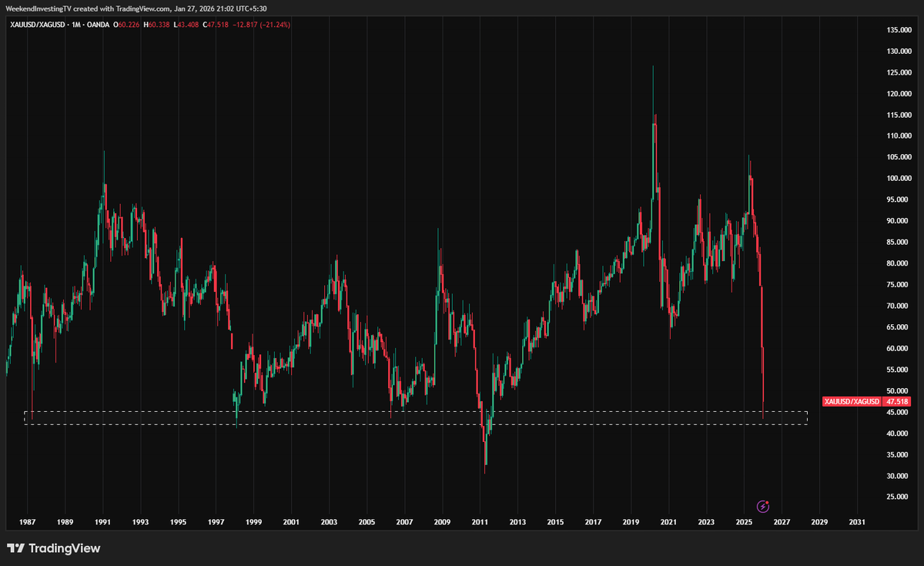This screenshot has width=924, height=566.
Task: Click the 100.000 price axis label
Action: 899,179
